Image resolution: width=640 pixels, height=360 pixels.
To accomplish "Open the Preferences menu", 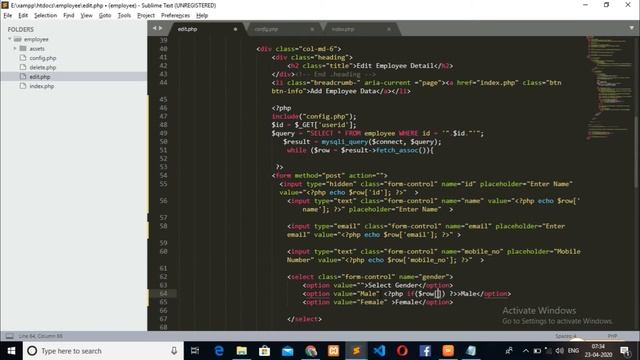I will [x=175, y=16].
